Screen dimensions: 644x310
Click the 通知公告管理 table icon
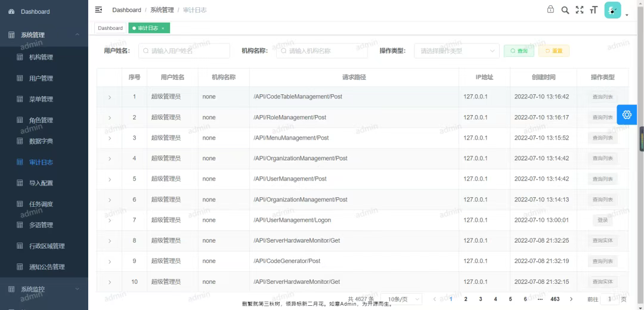(x=20, y=267)
